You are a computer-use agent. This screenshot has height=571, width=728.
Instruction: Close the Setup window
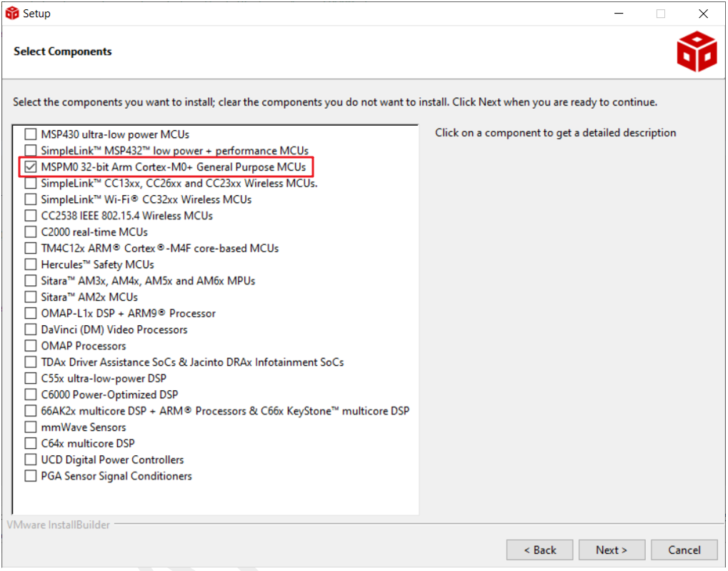(x=703, y=14)
